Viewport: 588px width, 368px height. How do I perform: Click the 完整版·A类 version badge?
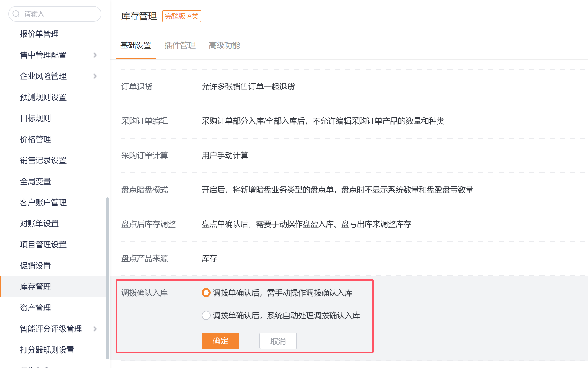(181, 16)
